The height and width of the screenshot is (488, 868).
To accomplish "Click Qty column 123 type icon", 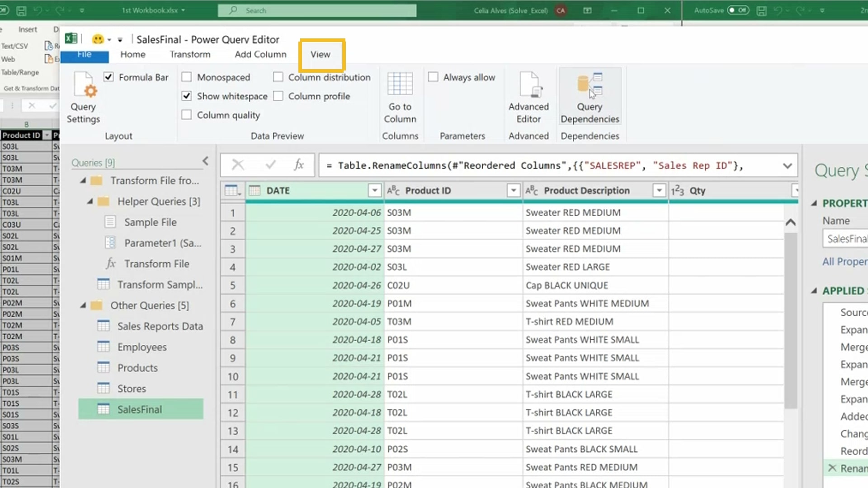I will point(677,191).
